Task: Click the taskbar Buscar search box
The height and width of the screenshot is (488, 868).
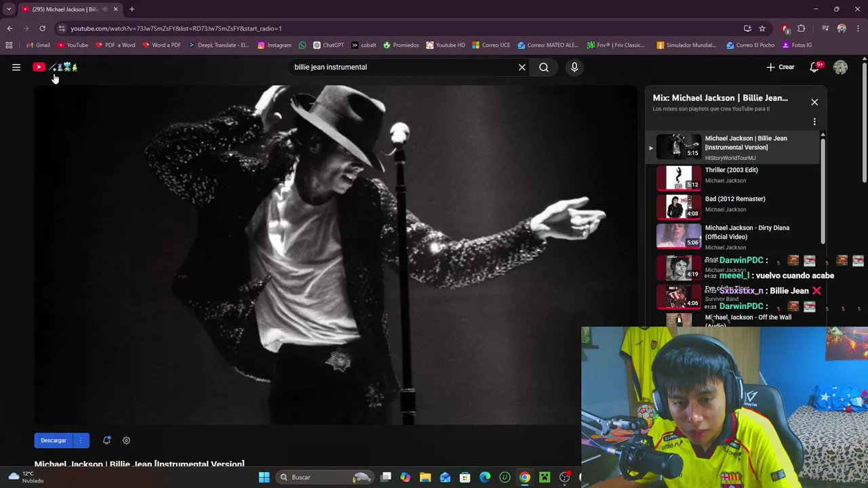Action: 326,477
